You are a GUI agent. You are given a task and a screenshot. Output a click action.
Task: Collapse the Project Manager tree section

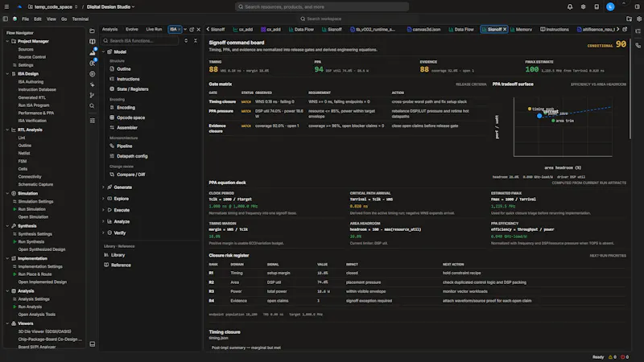click(x=7, y=42)
